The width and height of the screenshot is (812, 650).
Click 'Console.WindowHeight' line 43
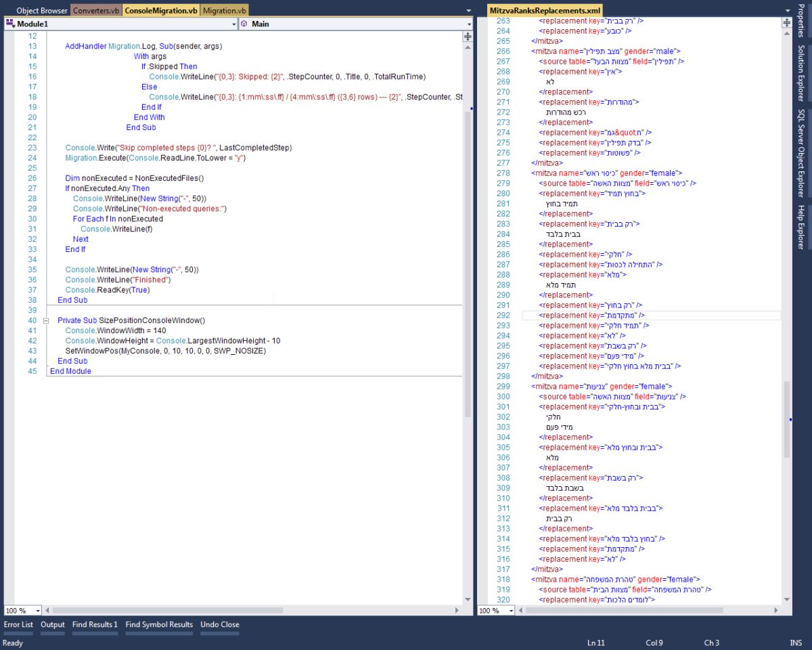point(173,341)
